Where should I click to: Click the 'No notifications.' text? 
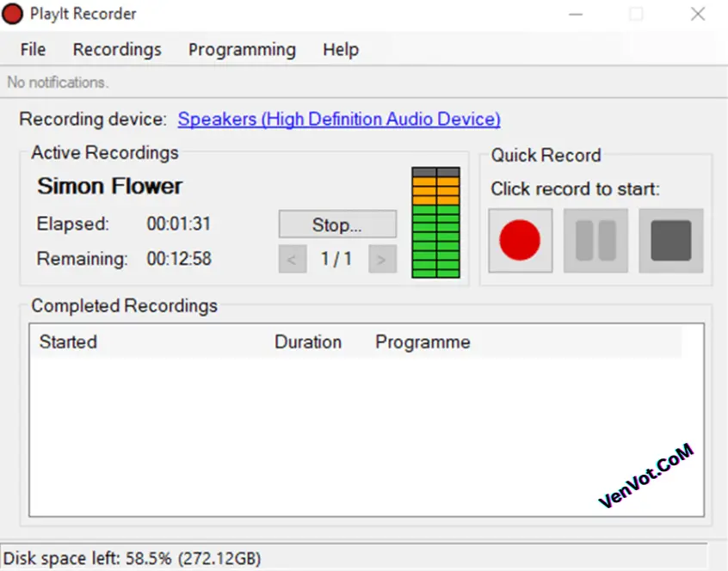pyautogui.click(x=58, y=83)
